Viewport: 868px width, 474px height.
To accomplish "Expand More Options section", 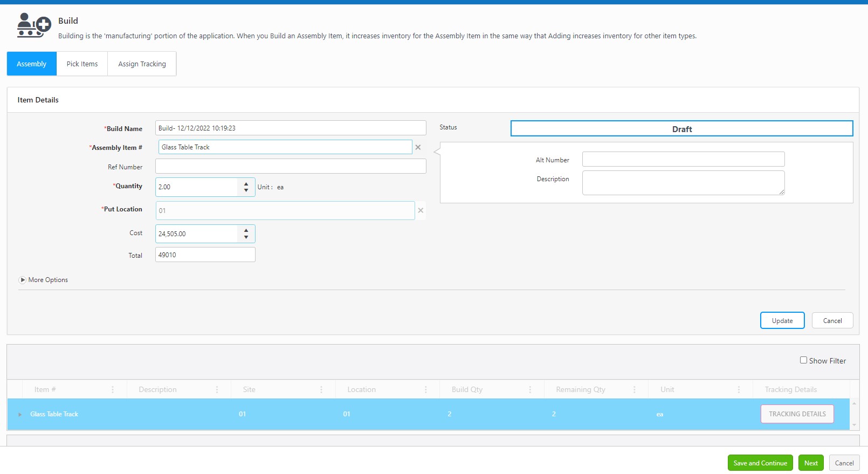I will pyautogui.click(x=23, y=280).
